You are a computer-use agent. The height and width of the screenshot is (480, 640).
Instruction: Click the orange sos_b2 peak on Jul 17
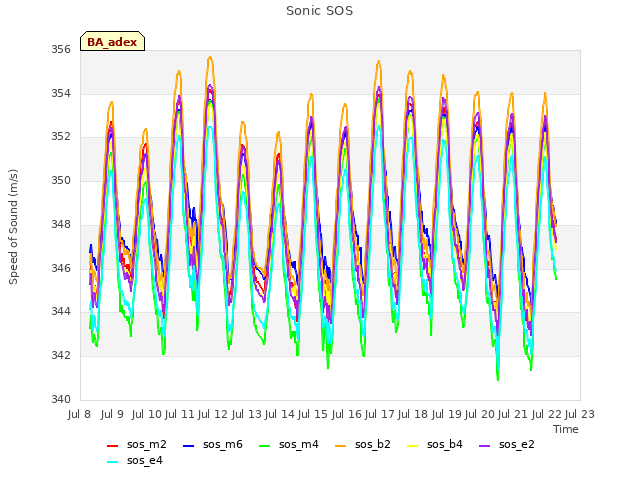pos(379,61)
